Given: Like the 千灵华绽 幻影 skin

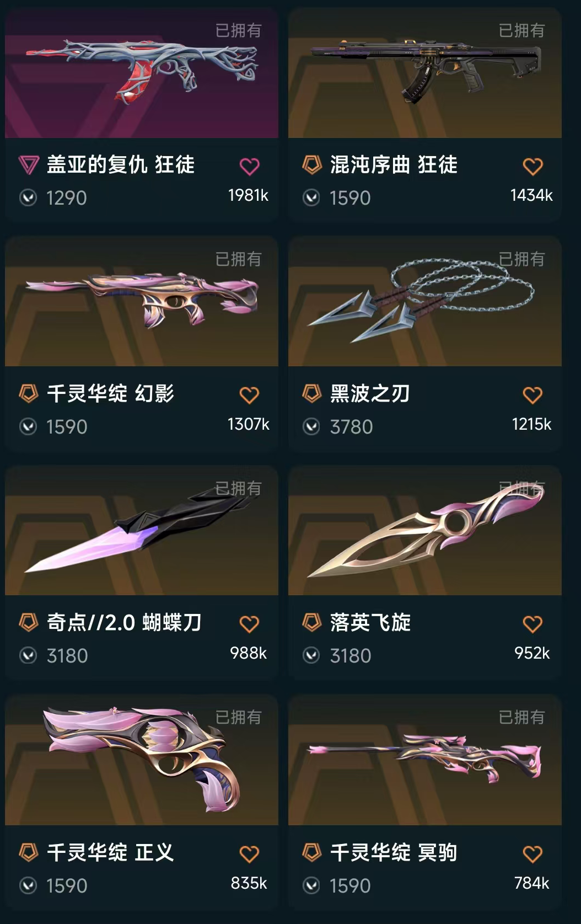Looking at the screenshot, I should pyautogui.click(x=249, y=395).
